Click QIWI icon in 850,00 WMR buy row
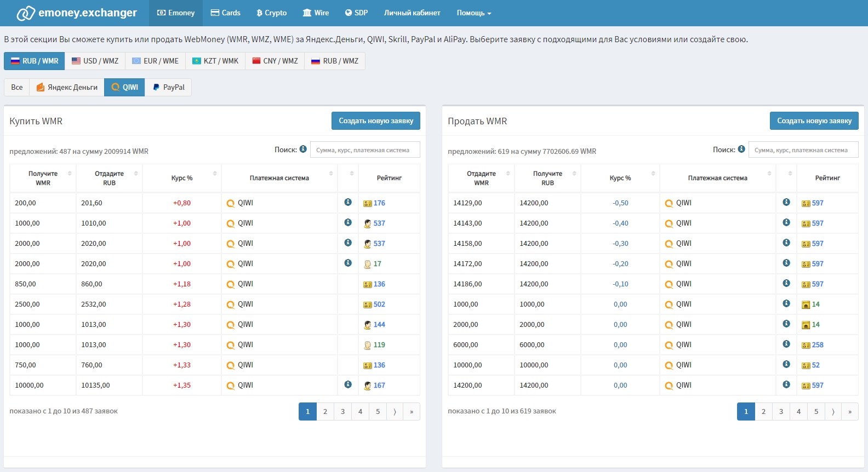The height and width of the screenshot is (472, 868). 231,285
